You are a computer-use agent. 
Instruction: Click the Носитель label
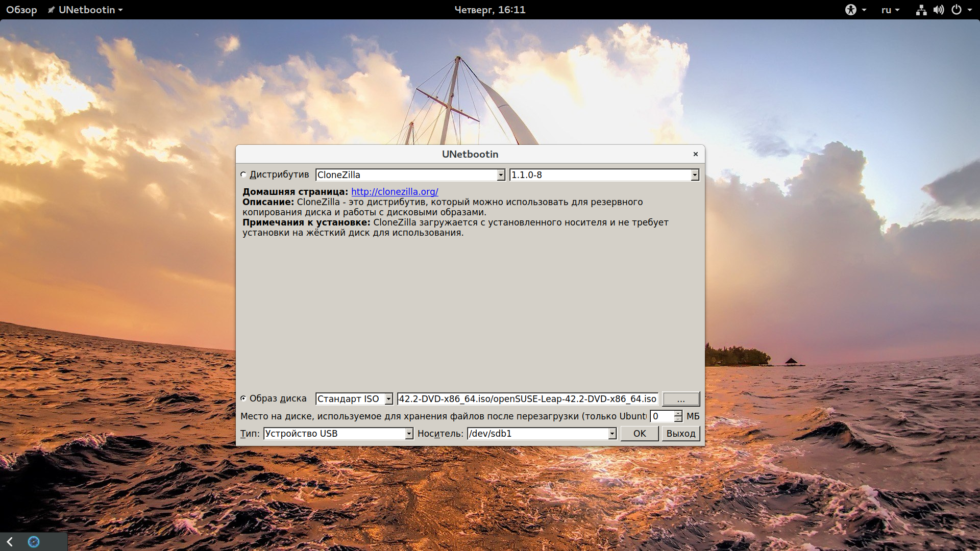point(440,434)
